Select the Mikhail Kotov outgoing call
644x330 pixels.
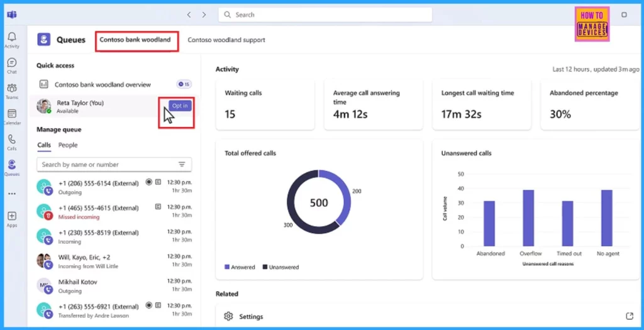114,285
